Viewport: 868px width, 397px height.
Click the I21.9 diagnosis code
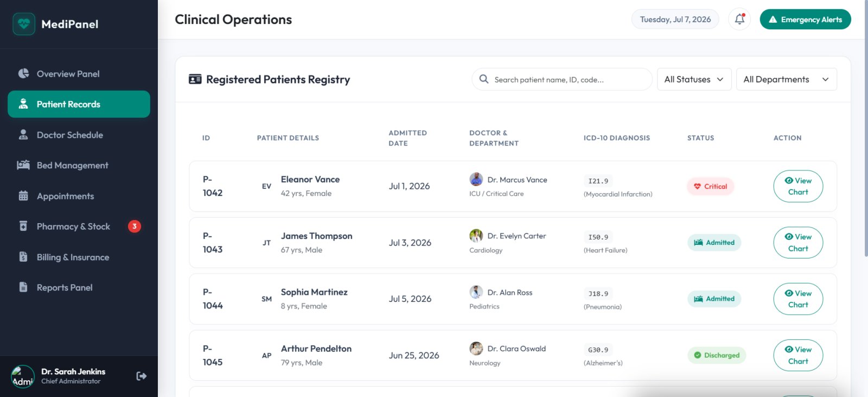tap(598, 181)
